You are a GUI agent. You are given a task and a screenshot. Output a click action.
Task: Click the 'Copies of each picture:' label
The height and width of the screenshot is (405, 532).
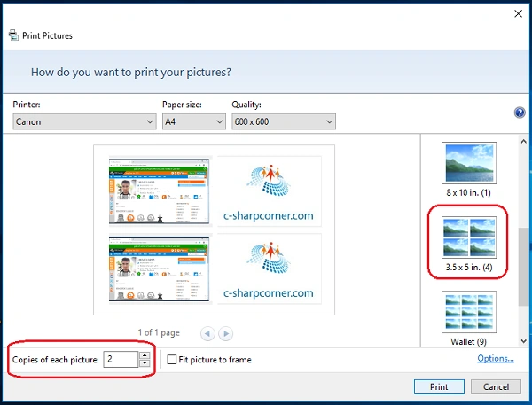(56, 360)
